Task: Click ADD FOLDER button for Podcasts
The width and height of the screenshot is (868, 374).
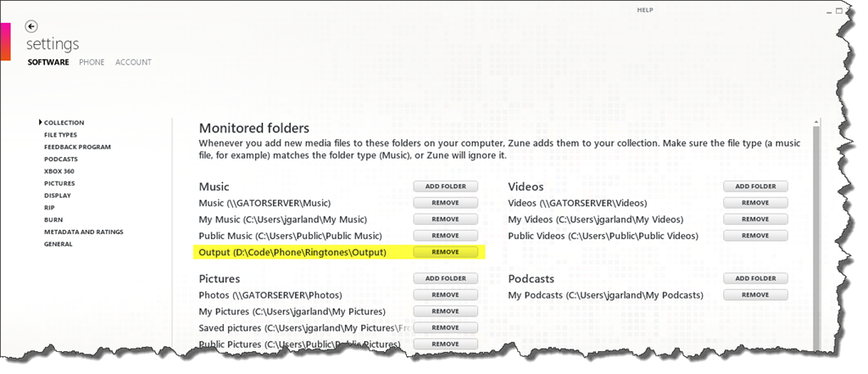Action: (x=755, y=278)
